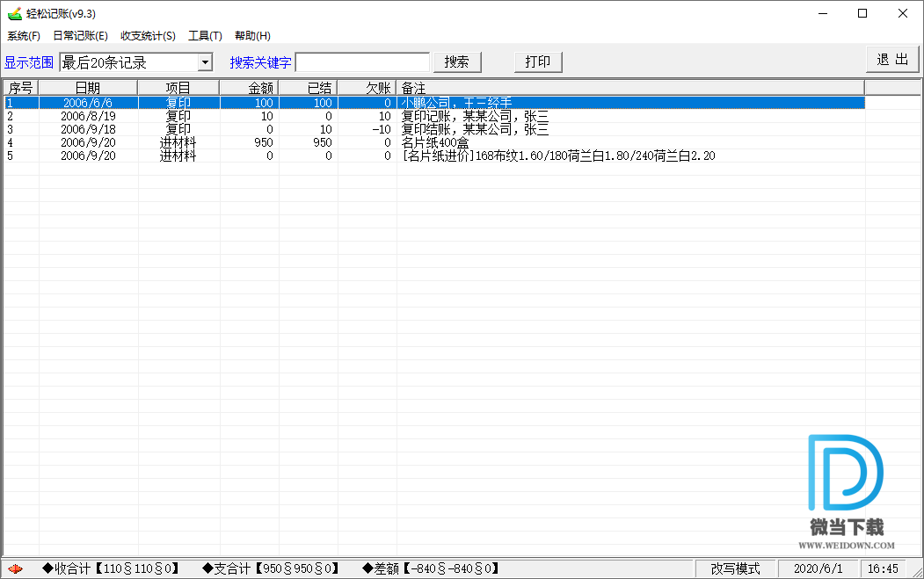Click the 小鹏公司 note in row 1
Viewport: 924px width, 579px height.
coord(456,103)
